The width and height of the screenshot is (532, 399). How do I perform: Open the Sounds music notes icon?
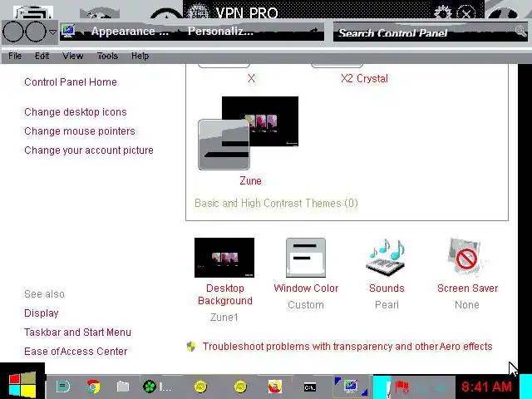coord(387,258)
